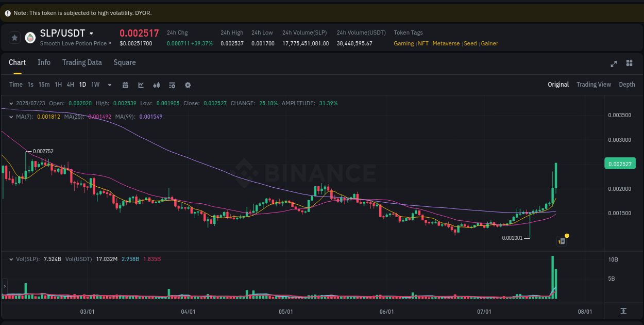Select the 1W timeframe in the toolbar

pyautogui.click(x=95, y=85)
